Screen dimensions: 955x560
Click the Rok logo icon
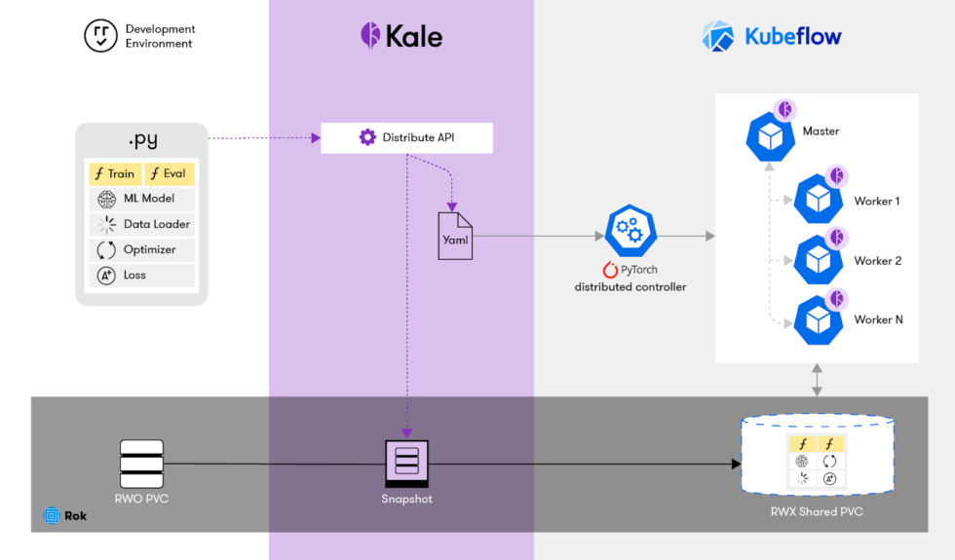coord(52,515)
